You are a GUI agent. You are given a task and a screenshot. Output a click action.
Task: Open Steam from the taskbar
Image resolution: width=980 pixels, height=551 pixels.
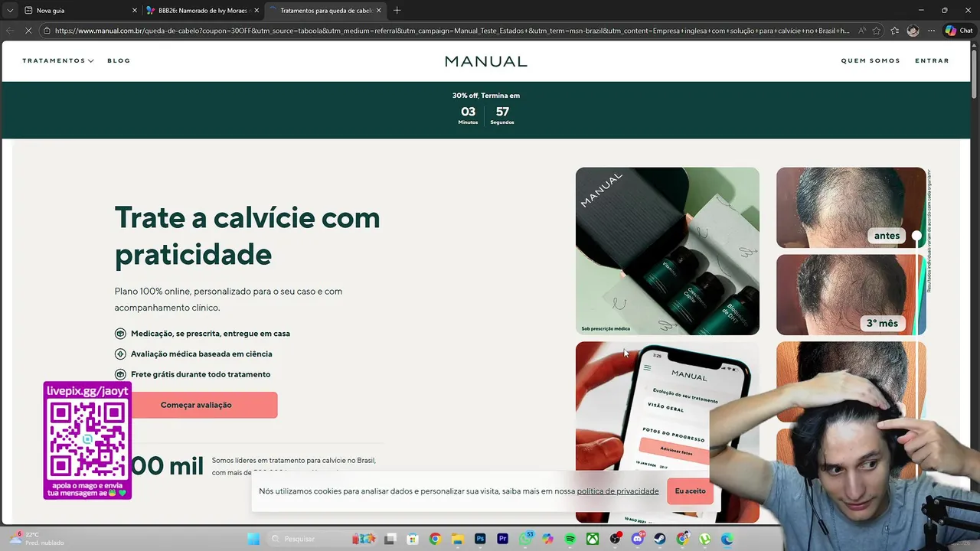[x=660, y=539]
